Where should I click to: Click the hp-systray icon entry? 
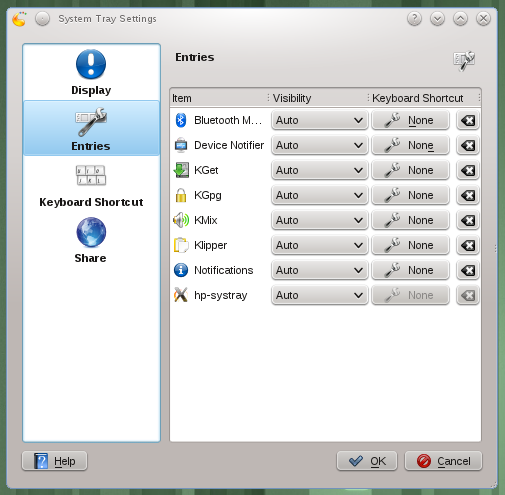181,295
